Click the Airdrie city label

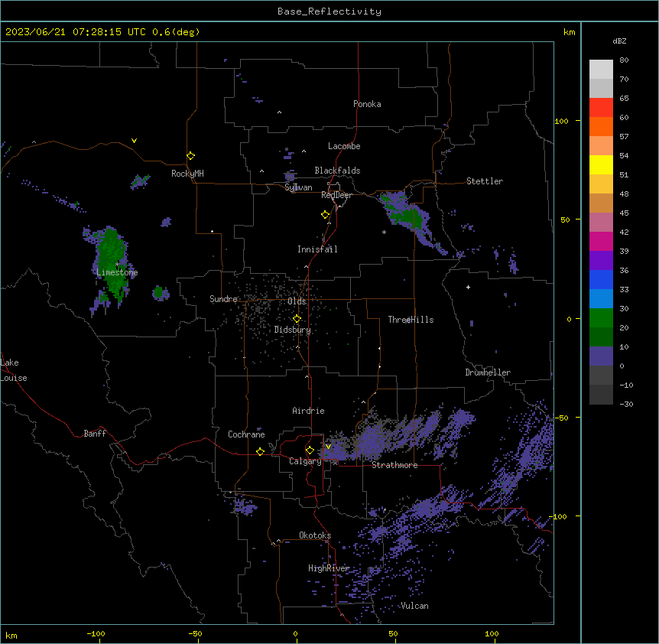tap(309, 411)
